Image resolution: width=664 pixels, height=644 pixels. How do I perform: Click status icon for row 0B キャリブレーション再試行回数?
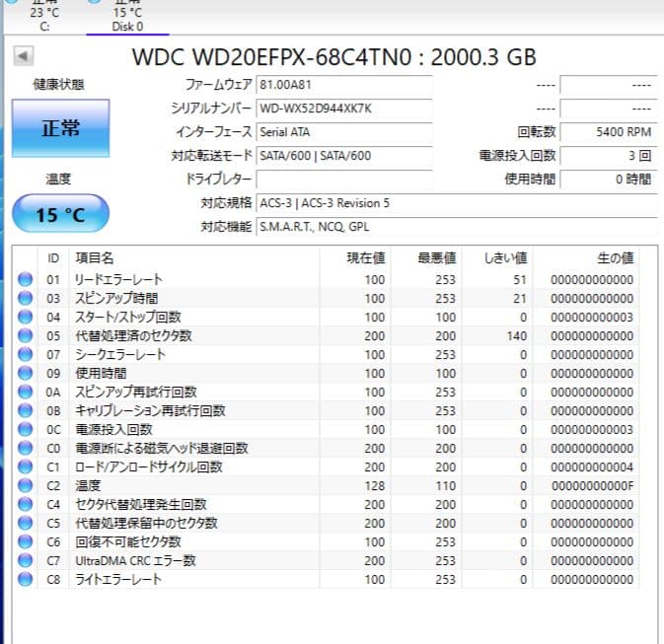26,410
